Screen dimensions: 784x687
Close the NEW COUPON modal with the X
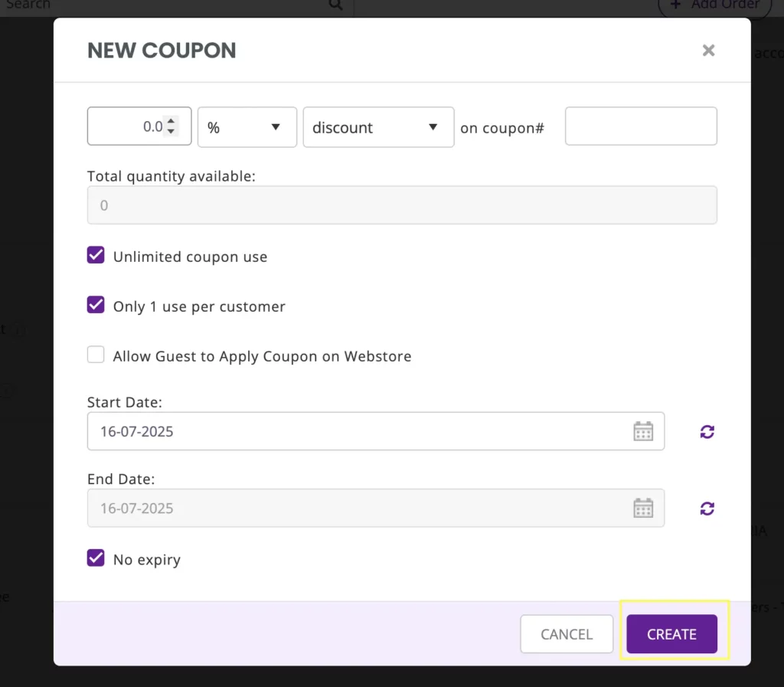[x=708, y=51]
